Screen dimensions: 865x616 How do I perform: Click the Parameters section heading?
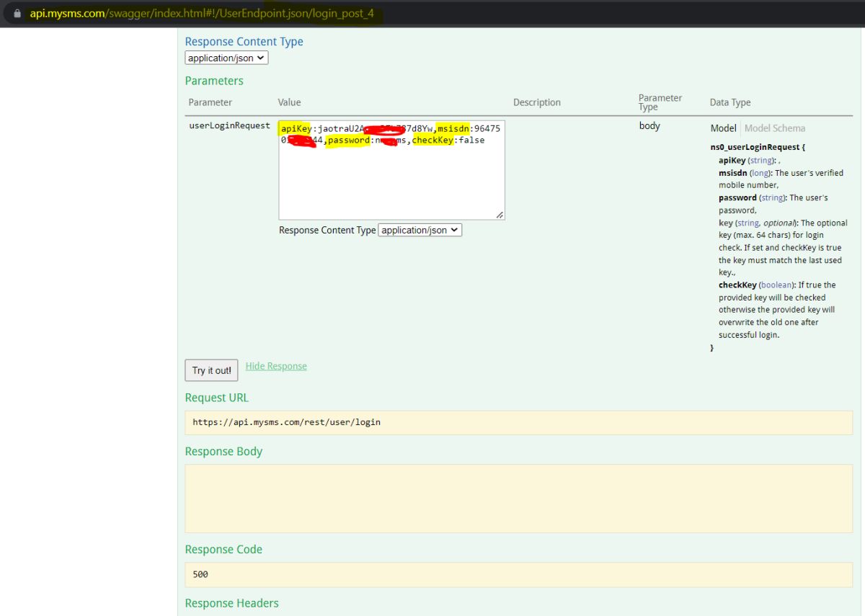(214, 81)
